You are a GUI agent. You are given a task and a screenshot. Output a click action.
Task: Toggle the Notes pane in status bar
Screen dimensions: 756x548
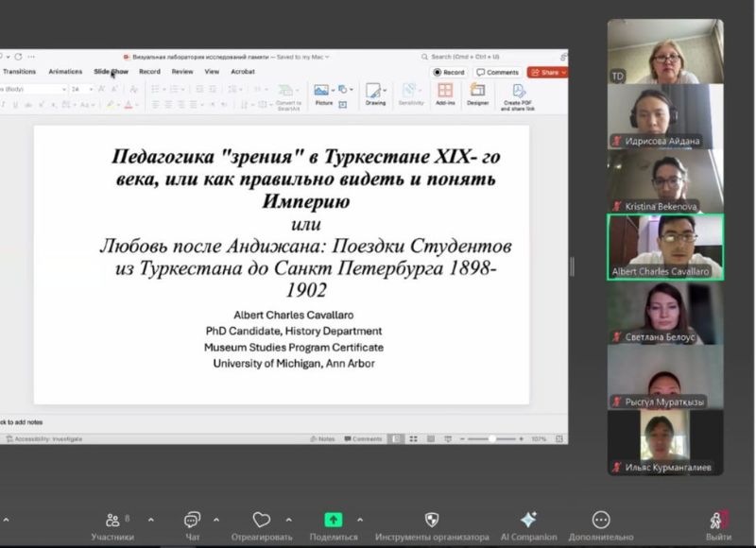coord(322,438)
